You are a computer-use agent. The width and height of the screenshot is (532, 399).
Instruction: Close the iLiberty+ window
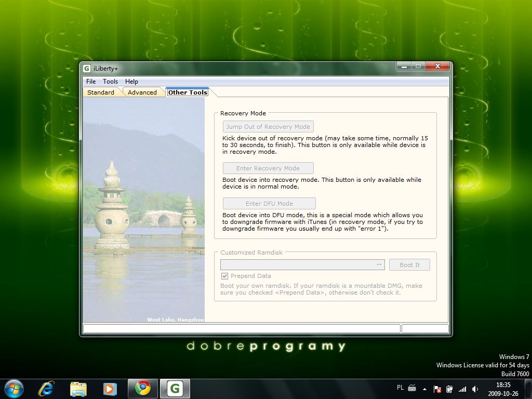click(437, 66)
